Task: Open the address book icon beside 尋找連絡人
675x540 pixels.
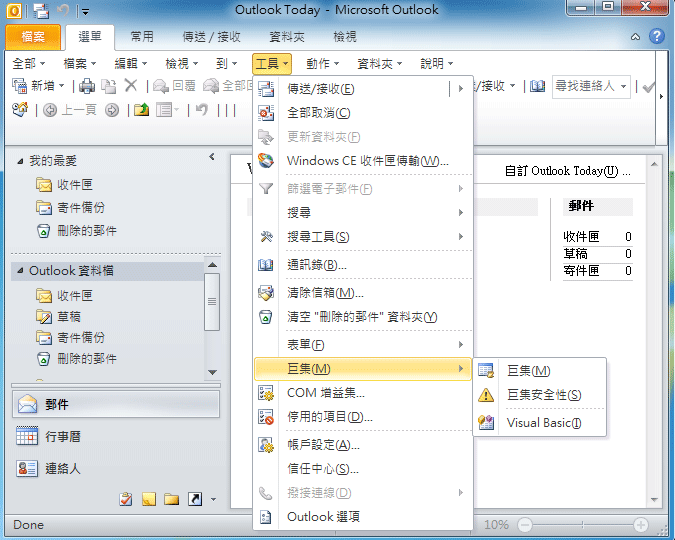Action: click(x=537, y=86)
